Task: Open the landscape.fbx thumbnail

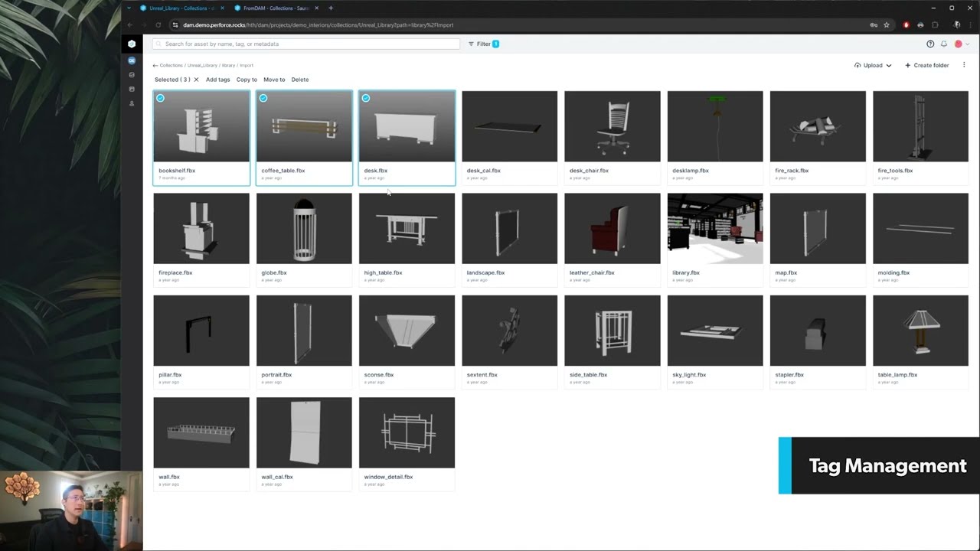Action: tap(510, 228)
